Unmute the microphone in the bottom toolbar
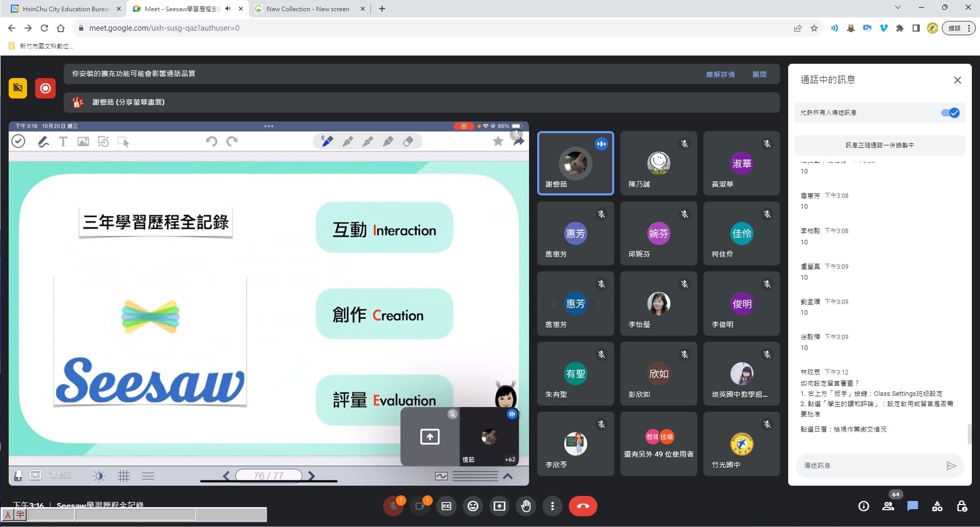 pos(393,506)
